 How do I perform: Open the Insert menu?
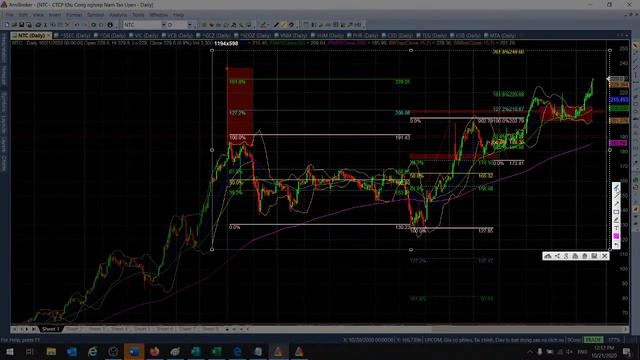[55, 15]
